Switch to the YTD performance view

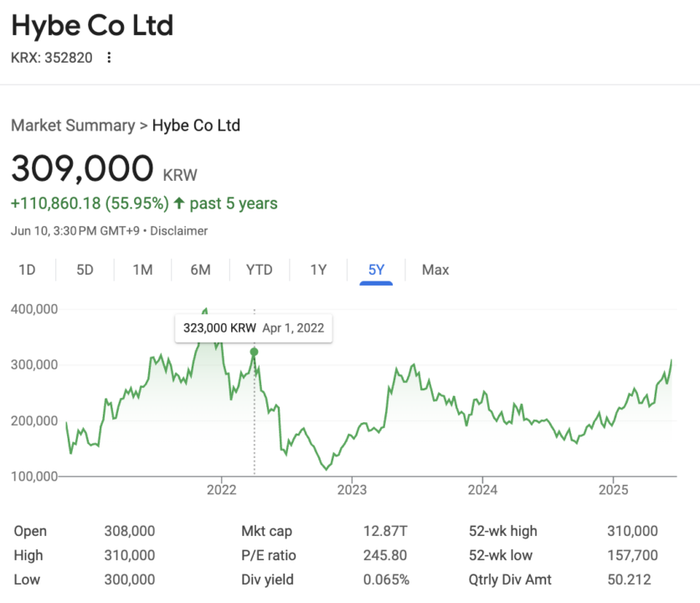[260, 270]
